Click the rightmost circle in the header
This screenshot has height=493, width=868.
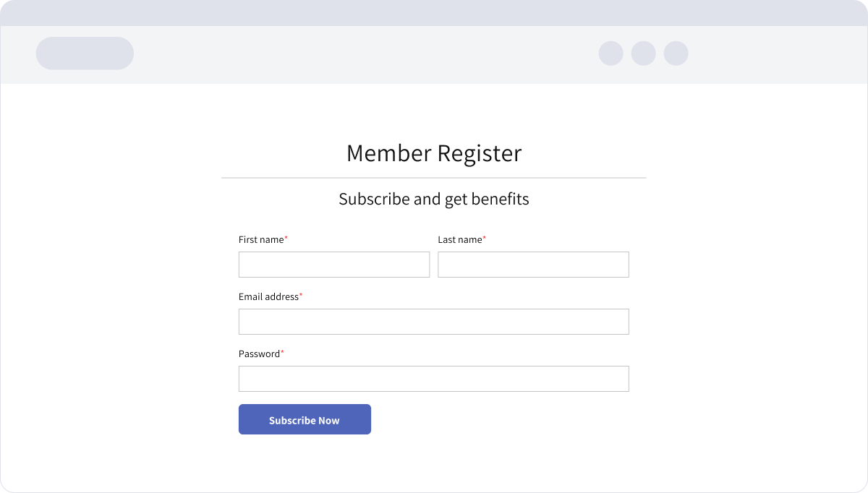click(x=676, y=53)
